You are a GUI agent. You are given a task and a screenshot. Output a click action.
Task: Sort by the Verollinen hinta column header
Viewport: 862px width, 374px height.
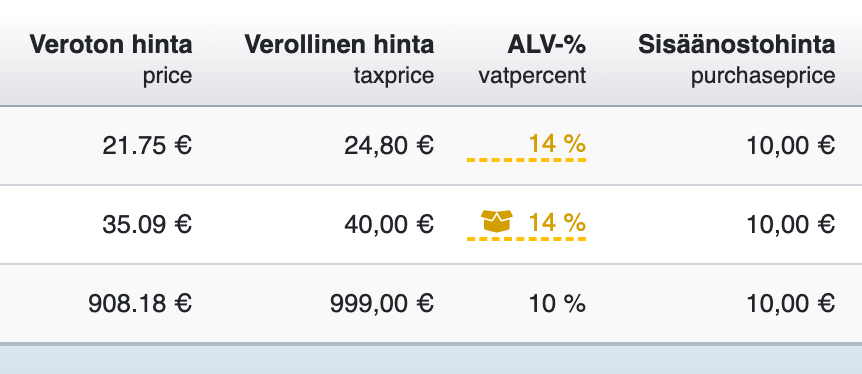click(x=339, y=45)
